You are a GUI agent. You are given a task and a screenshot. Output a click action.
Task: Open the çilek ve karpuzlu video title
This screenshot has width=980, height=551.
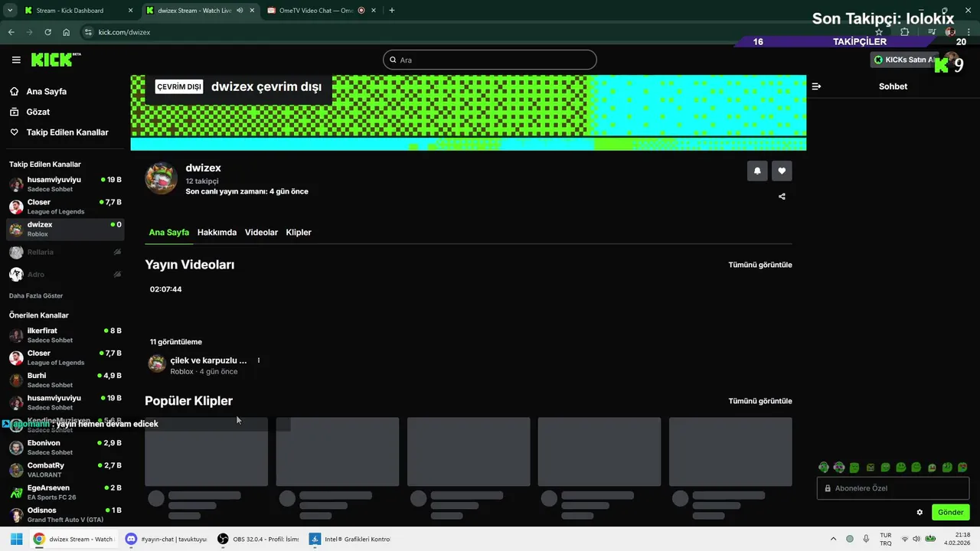[x=208, y=360]
